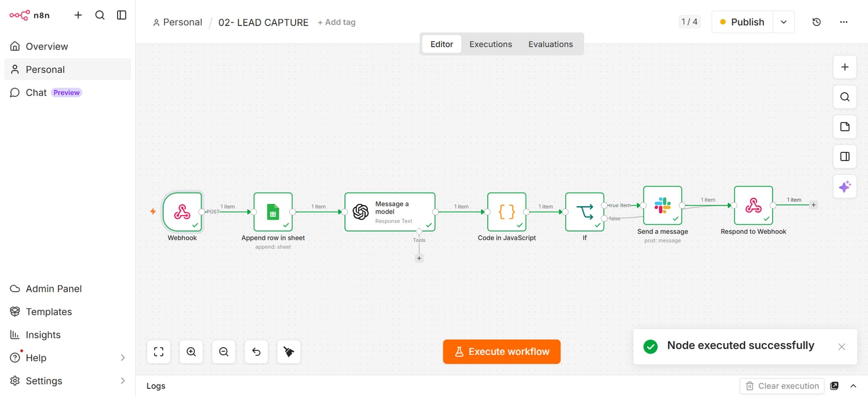Switch to the Executions tab
This screenshot has height=397, width=868.
(490, 44)
